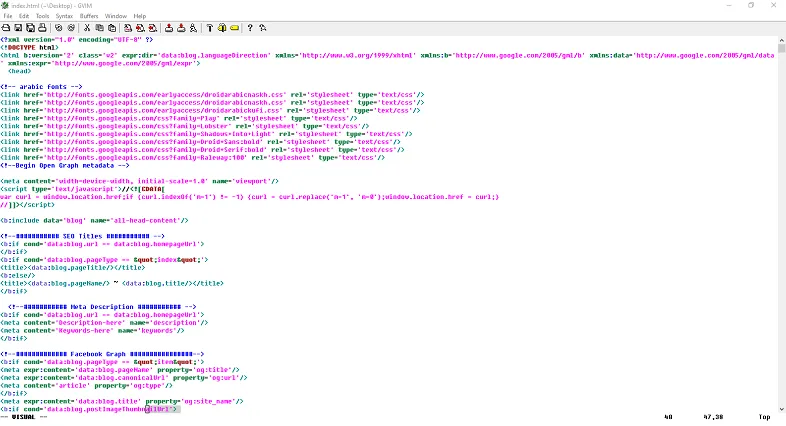Run Make with the hammer icon
The height and width of the screenshot is (426, 786).
210,28
